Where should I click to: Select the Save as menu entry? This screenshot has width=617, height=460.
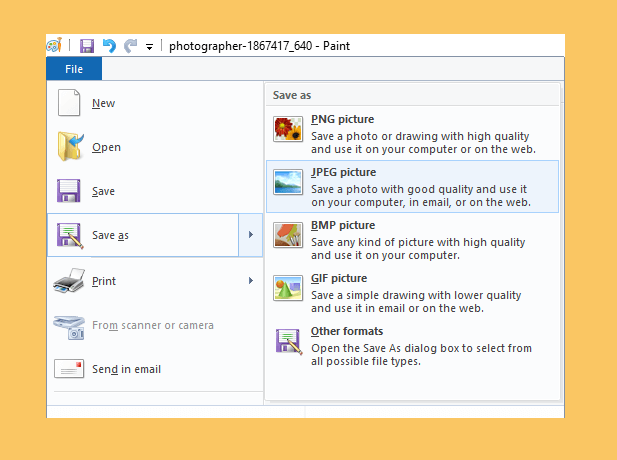pyautogui.click(x=143, y=235)
